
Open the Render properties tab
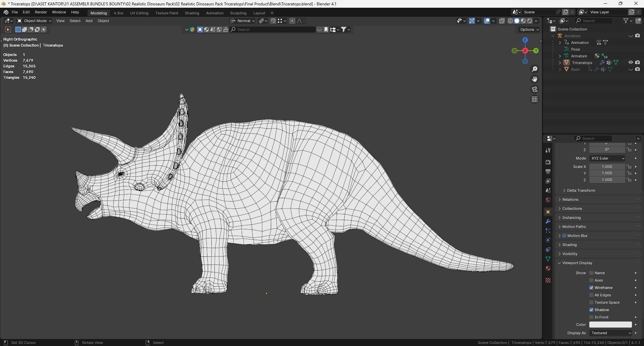coord(548,162)
